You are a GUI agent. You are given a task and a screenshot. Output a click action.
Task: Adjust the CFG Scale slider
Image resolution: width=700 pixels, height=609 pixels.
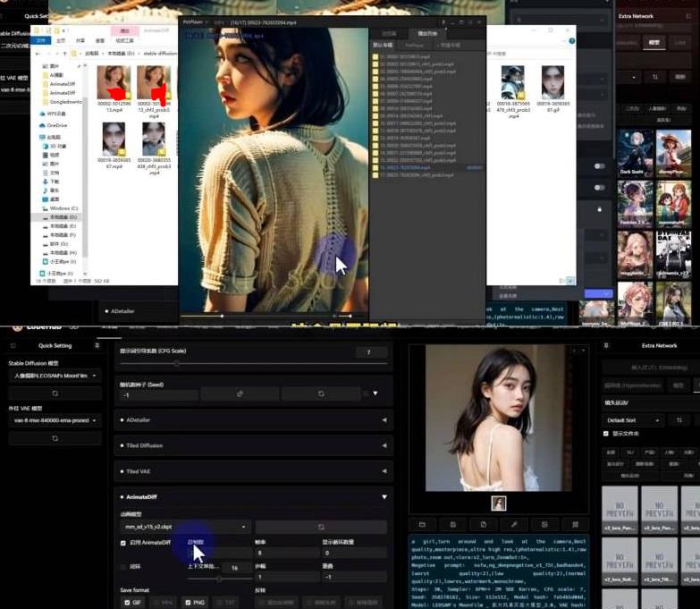pyautogui.click(x=254, y=364)
